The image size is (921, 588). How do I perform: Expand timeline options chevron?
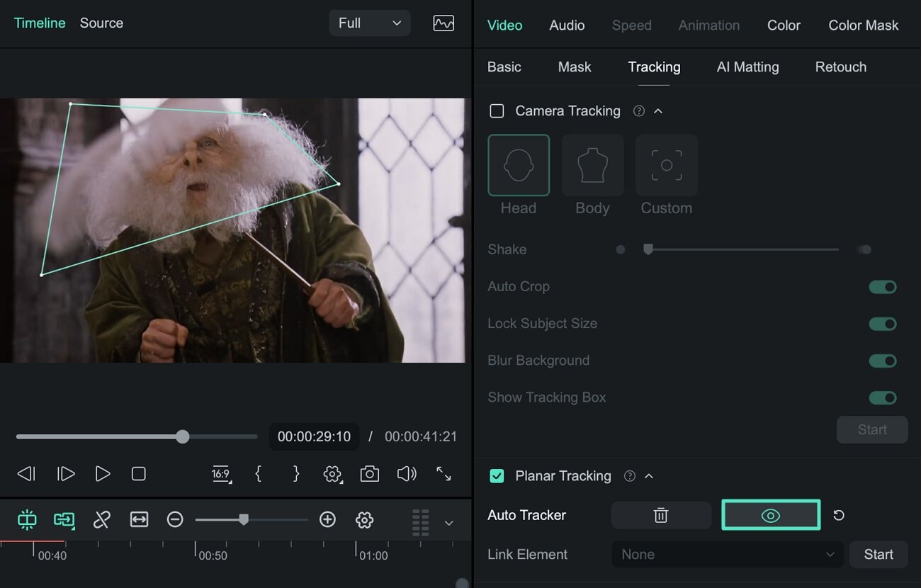pos(448,523)
